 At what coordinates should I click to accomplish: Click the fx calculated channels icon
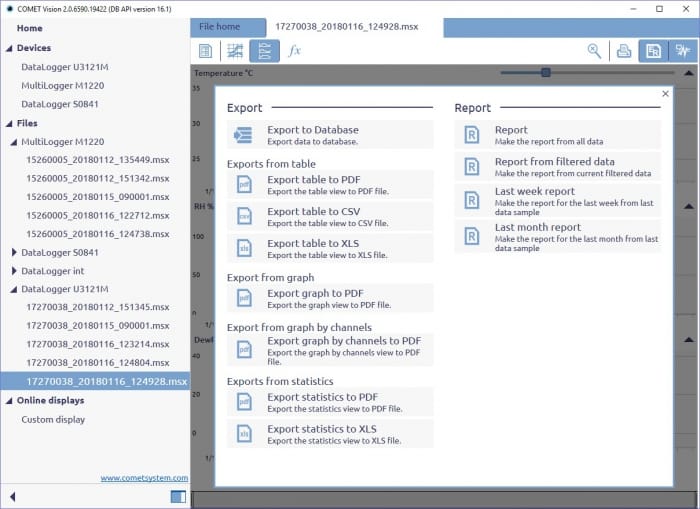(x=294, y=51)
